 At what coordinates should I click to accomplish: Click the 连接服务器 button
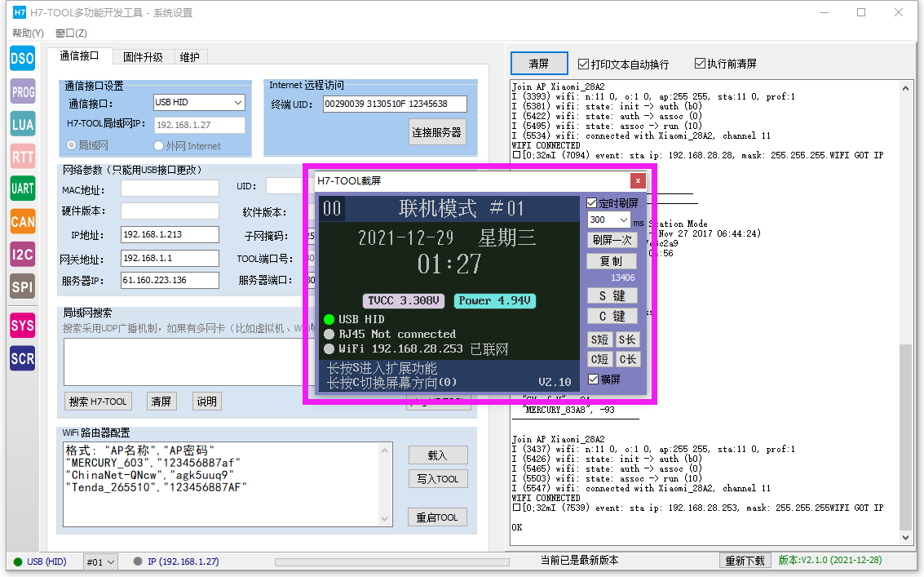pos(436,132)
